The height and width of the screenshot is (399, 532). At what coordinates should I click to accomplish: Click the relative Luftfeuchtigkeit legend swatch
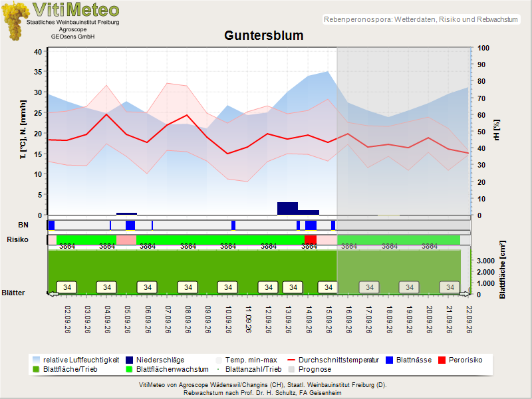[x=37, y=360]
